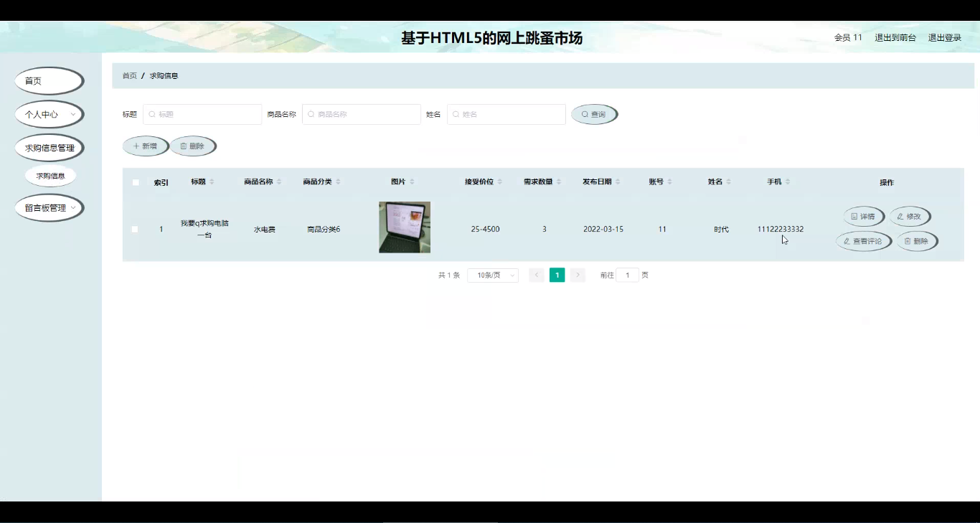Sort by 账号 column arrows

click(x=669, y=182)
